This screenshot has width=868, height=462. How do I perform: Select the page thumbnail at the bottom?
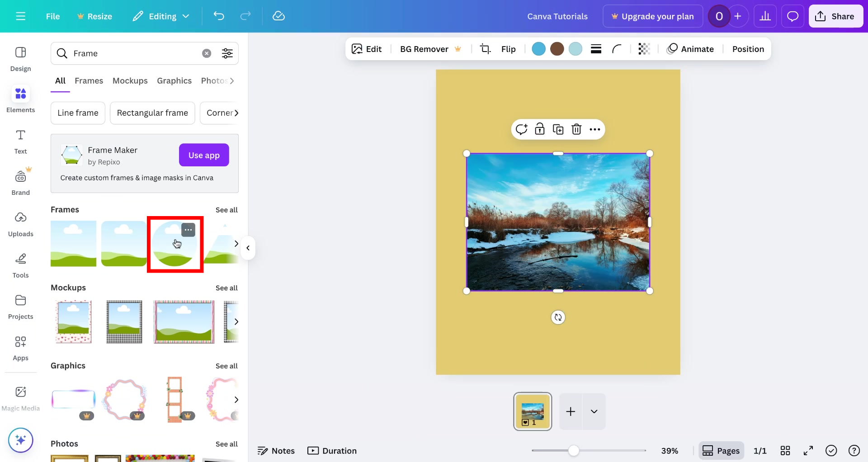[x=532, y=411]
